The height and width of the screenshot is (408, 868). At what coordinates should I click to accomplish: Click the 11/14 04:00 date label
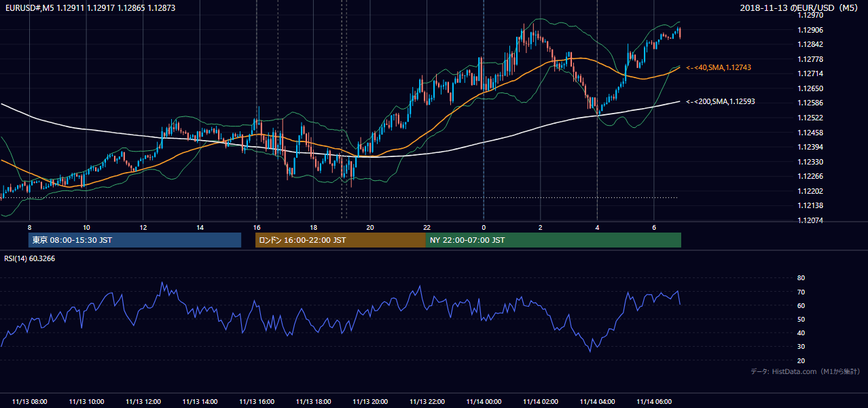tap(597, 402)
